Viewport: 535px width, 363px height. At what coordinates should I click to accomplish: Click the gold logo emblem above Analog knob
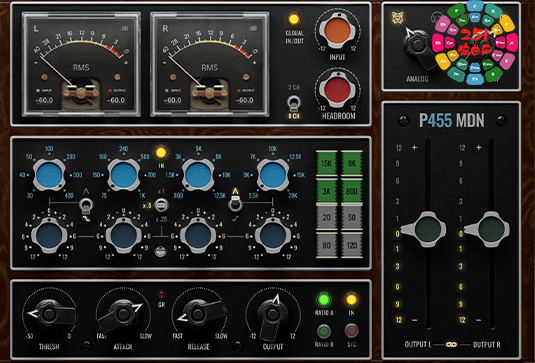[x=397, y=17]
